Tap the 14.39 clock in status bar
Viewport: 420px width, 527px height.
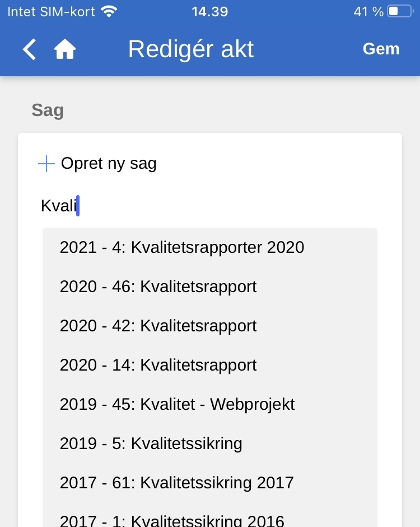pos(209,12)
